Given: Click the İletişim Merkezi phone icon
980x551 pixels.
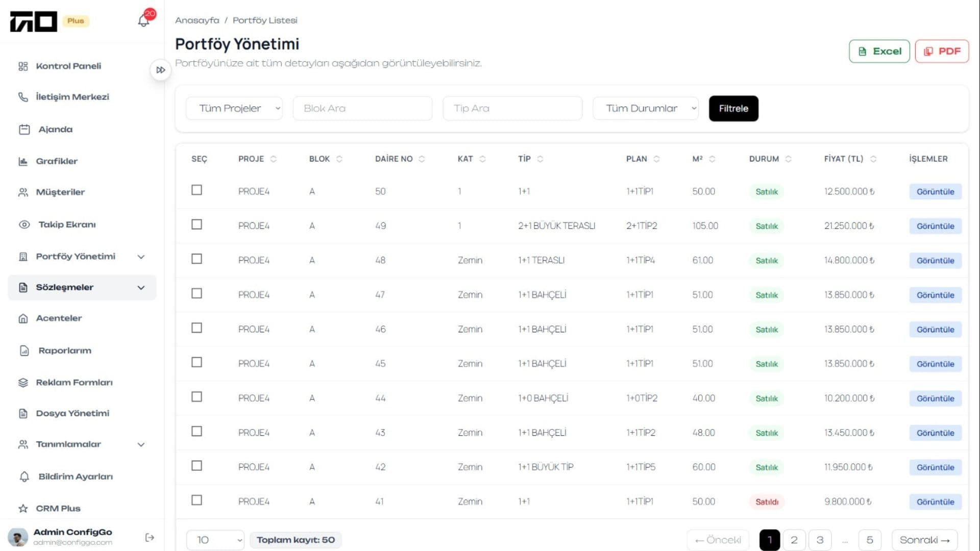Looking at the screenshot, I should point(23,97).
